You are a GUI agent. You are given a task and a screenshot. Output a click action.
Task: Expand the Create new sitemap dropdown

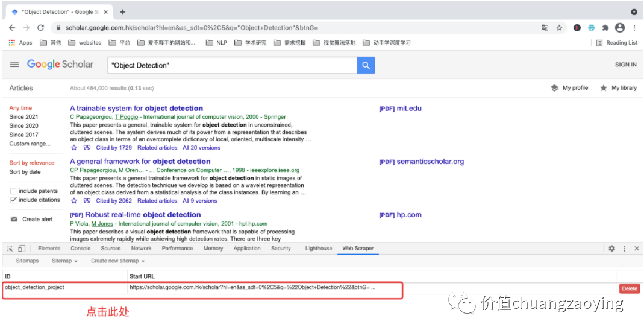(x=118, y=261)
